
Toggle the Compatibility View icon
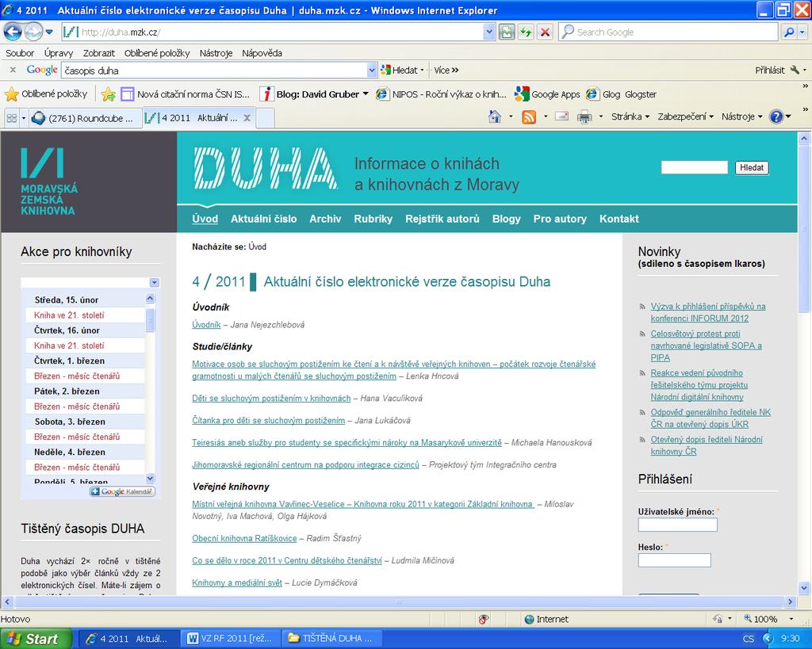point(507,32)
